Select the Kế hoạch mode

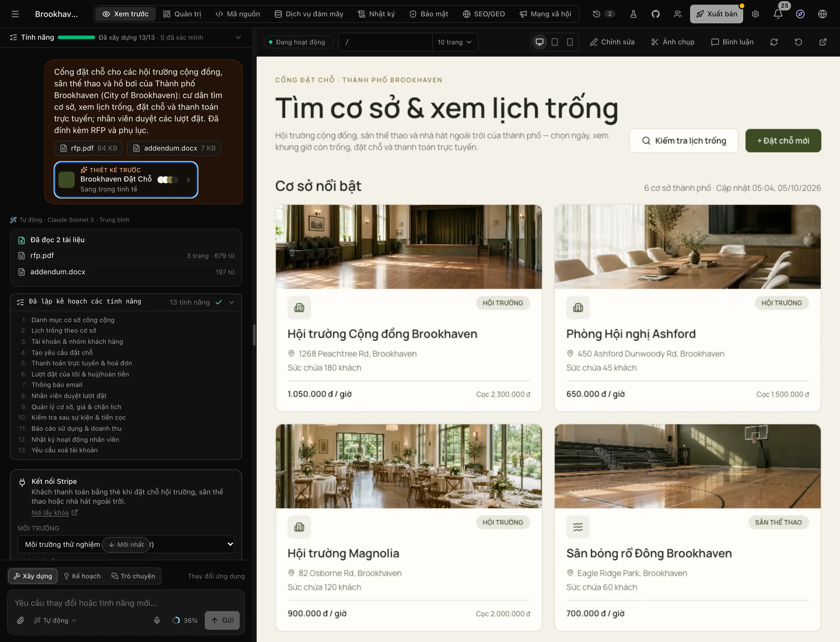click(82, 576)
